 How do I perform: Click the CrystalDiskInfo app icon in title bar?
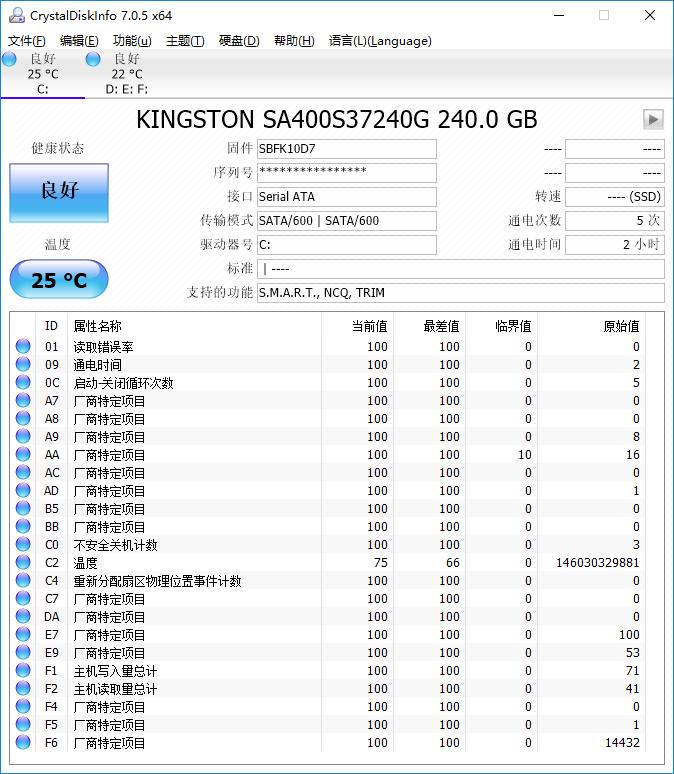[16, 15]
